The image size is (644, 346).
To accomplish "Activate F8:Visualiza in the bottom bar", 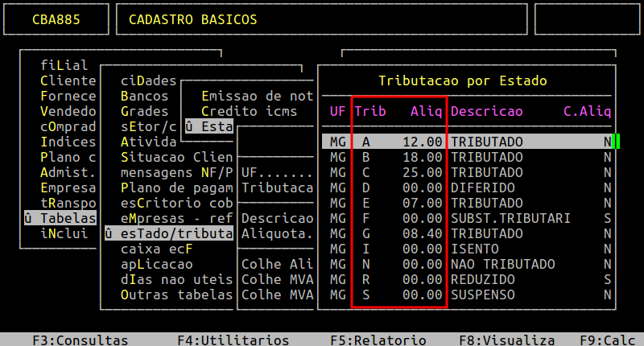I will (x=507, y=340).
